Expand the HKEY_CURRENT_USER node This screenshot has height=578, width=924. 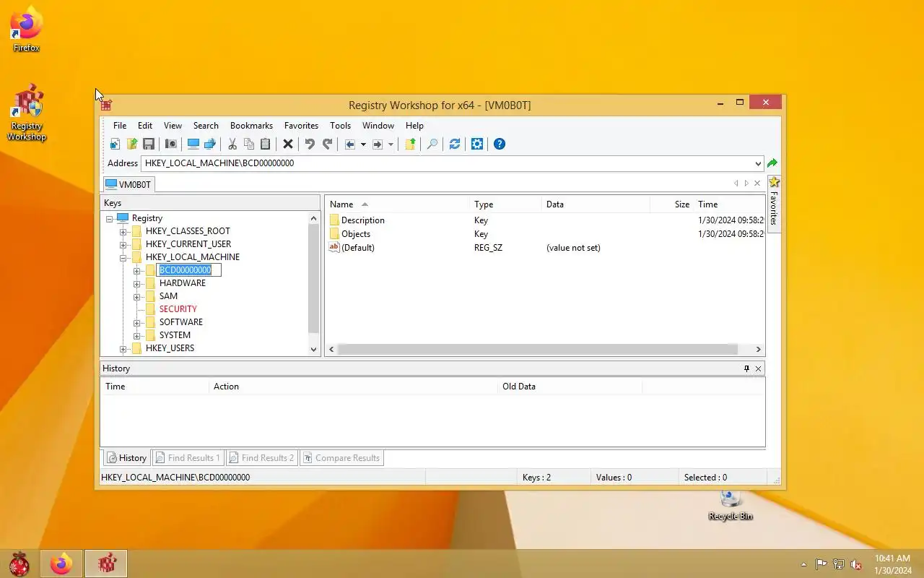pos(123,244)
